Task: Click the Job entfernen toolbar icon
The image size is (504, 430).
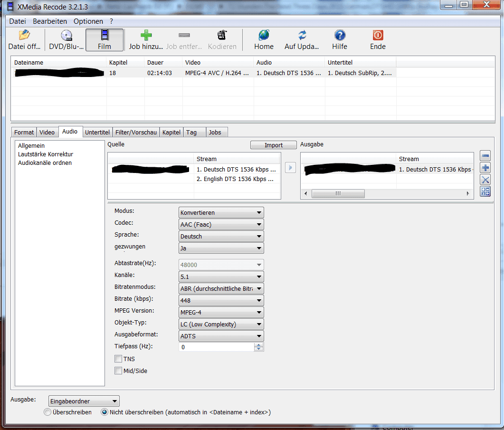Action: pos(184,35)
